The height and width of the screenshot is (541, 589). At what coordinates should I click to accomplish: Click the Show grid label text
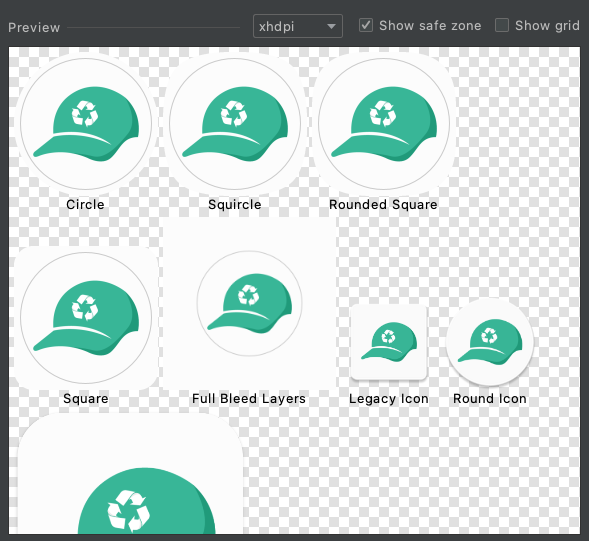tap(547, 26)
